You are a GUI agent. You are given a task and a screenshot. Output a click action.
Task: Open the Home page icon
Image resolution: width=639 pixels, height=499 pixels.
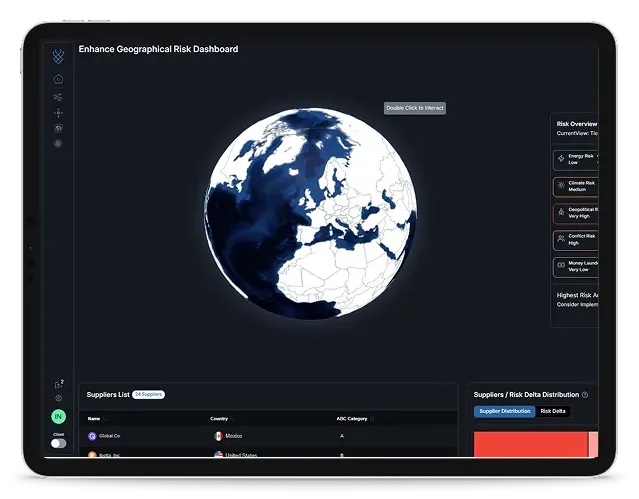coord(58,79)
